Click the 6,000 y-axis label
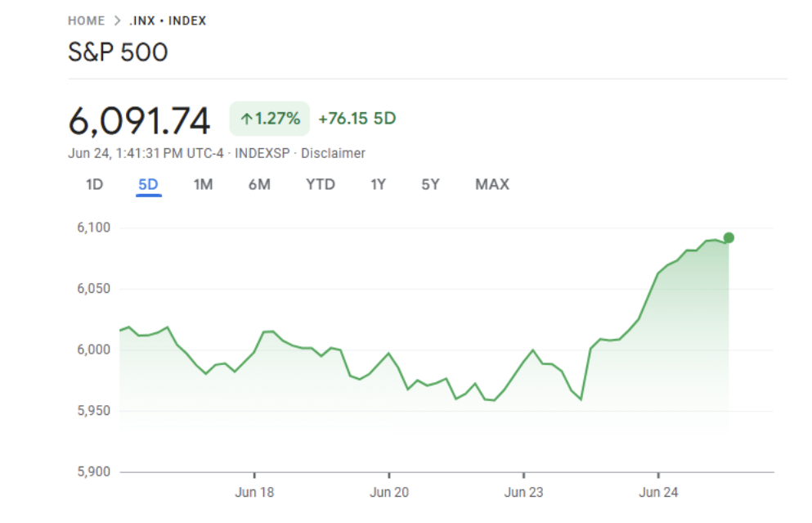812x523 pixels. (x=94, y=349)
